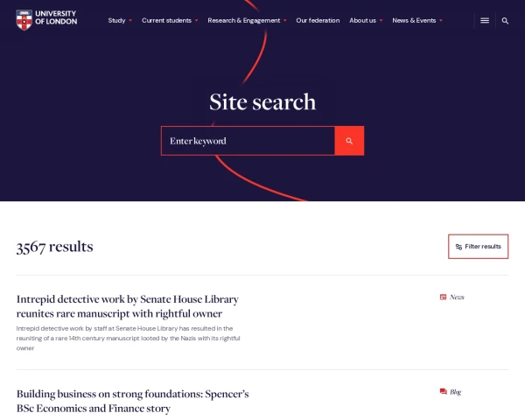Viewport: 525px width, 420px height.
Task: Open the Filter results button
Action: tap(478, 247)
